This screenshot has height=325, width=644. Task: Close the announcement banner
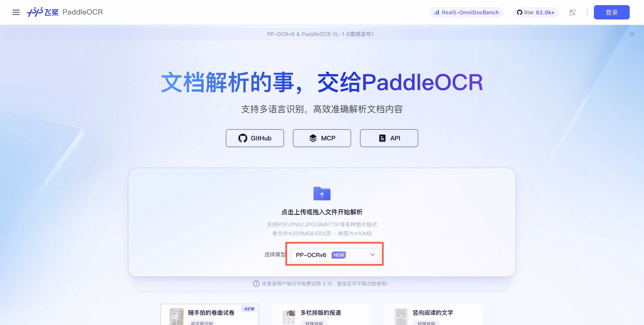632,34
